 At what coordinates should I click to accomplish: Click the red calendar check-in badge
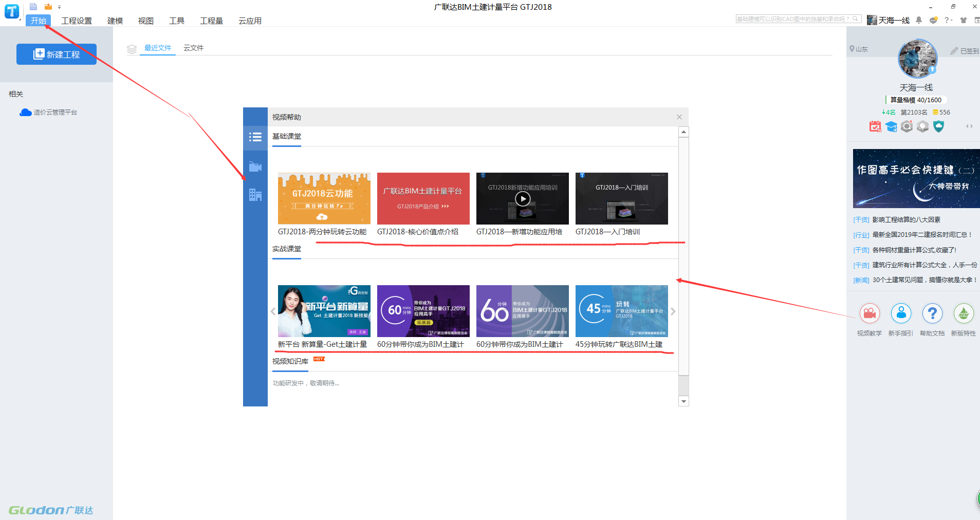875,126
